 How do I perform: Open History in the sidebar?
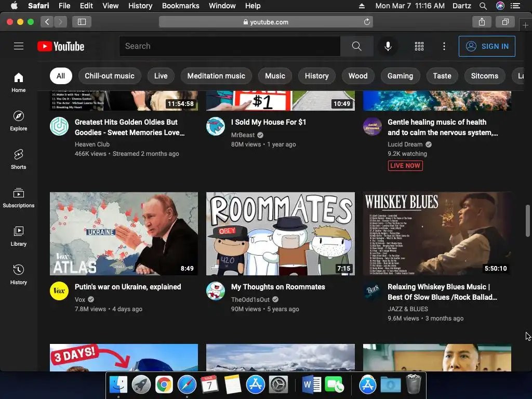(19, 274)
